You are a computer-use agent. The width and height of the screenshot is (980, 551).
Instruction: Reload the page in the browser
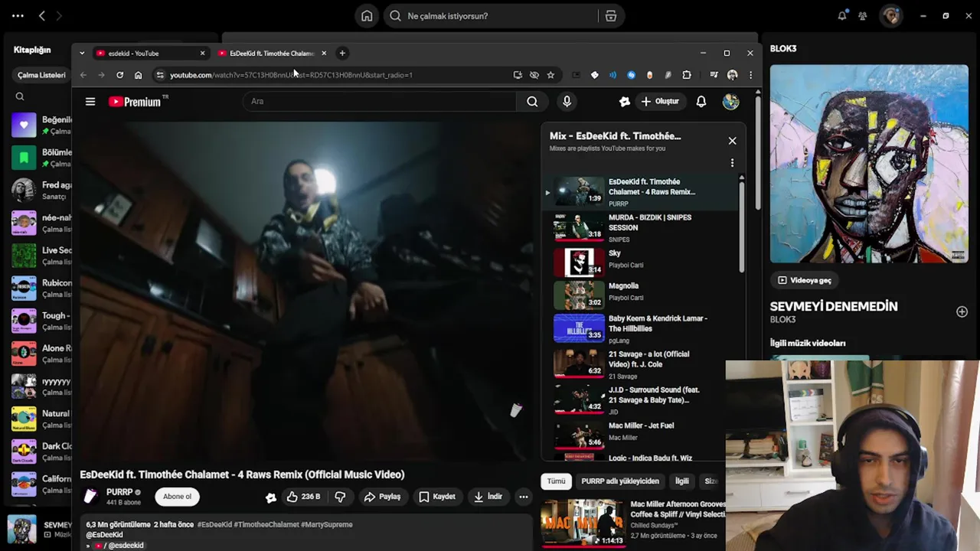point(119,75)
